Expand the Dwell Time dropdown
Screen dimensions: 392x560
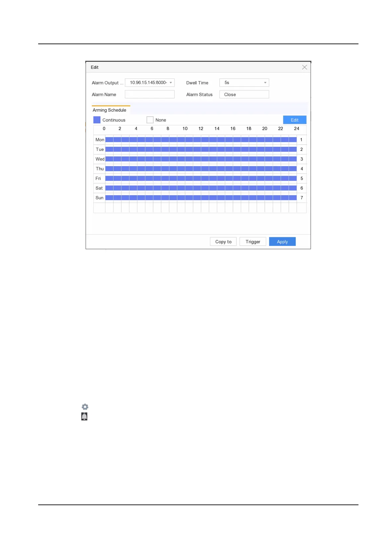coord(244,83)
